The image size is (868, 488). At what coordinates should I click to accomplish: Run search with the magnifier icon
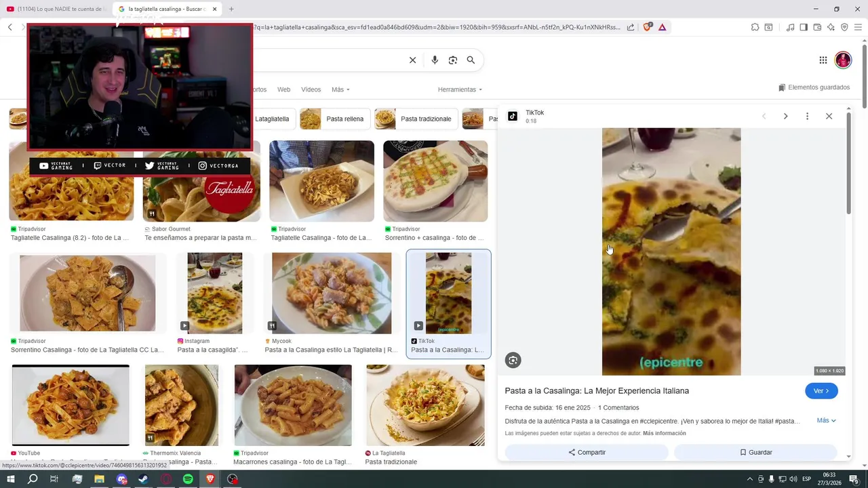click(x=471, y=60)
